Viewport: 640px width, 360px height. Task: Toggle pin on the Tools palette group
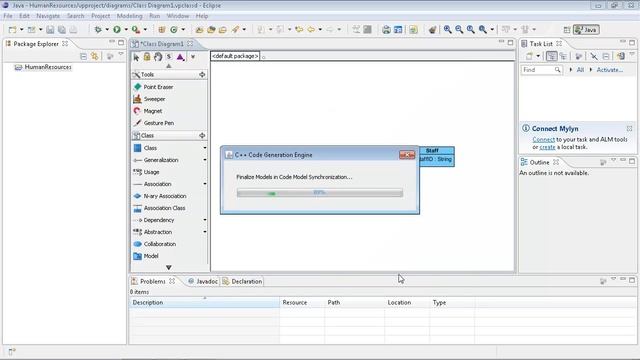[202, 75]
